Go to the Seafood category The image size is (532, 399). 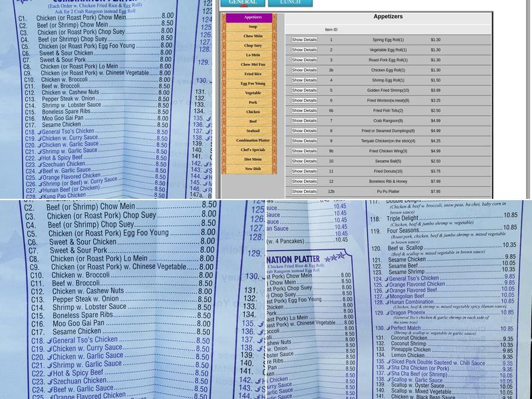pyautogui.click(x=253, y=131)
